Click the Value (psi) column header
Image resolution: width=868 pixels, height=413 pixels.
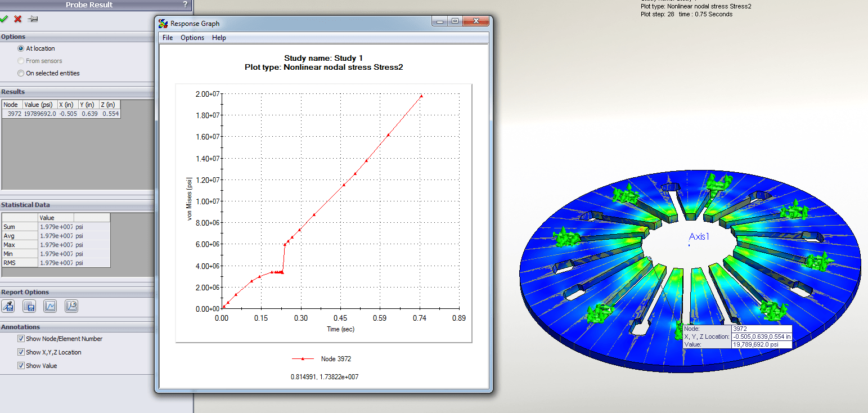pyautogui.click(x=40, y=105)
